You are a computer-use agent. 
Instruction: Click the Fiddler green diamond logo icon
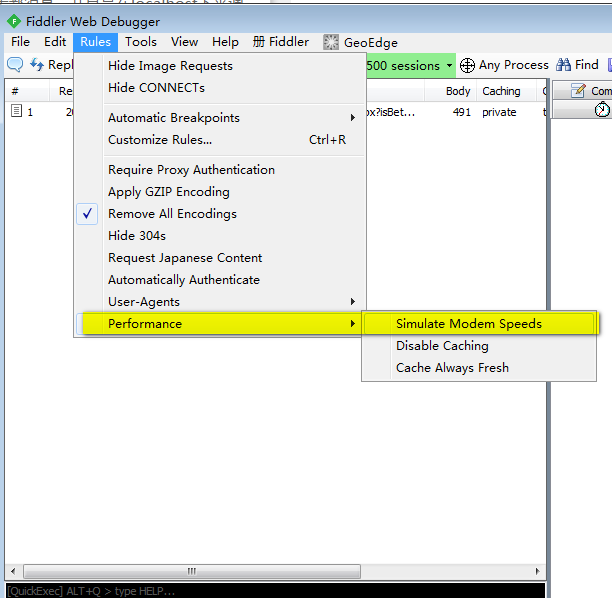(14, 21)
